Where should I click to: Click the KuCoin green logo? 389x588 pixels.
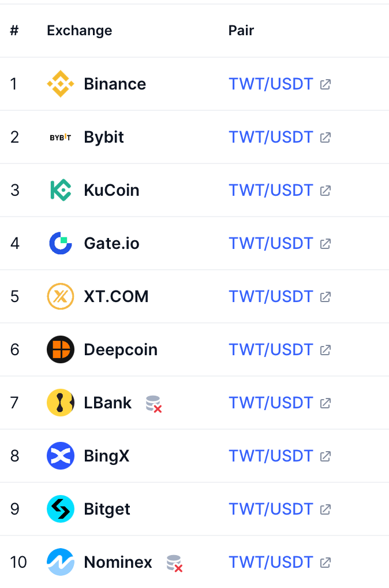61,190
